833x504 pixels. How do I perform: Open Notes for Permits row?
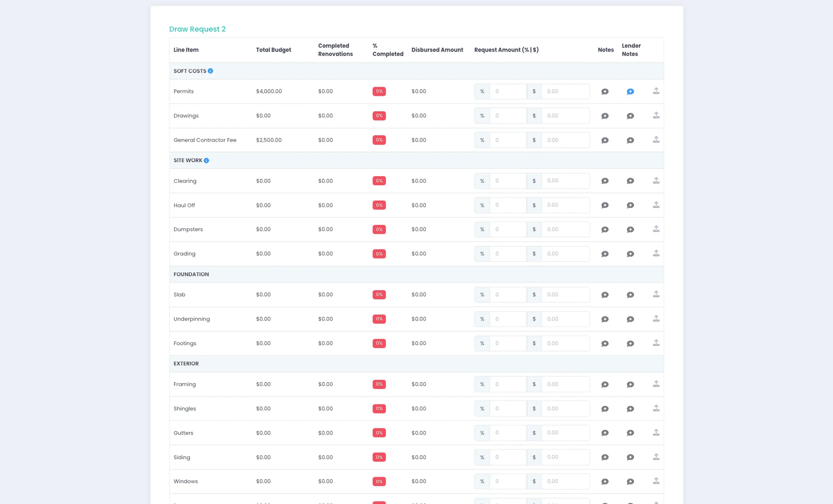(605, 92)
